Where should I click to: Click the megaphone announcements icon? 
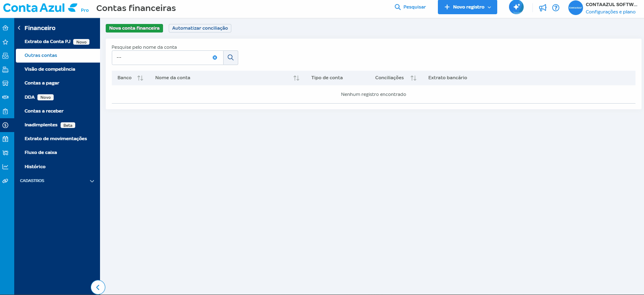pos(542,8)
